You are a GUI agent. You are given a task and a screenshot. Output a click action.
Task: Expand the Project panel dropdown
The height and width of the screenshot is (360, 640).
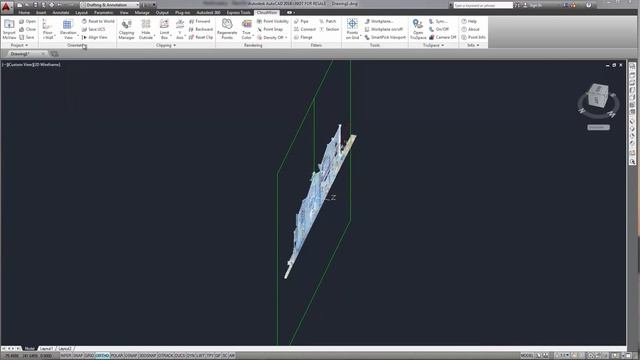click(19, 45)
